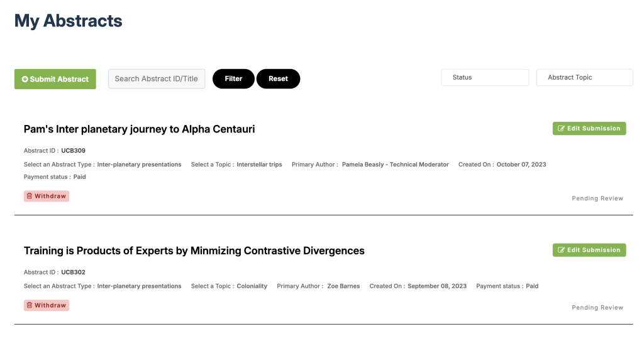The width and height of the screenshot is (644, 341).
Task: Click the pencil icon for the Training abstract submission
Action: pyautogui.click(x=561, y=250)
